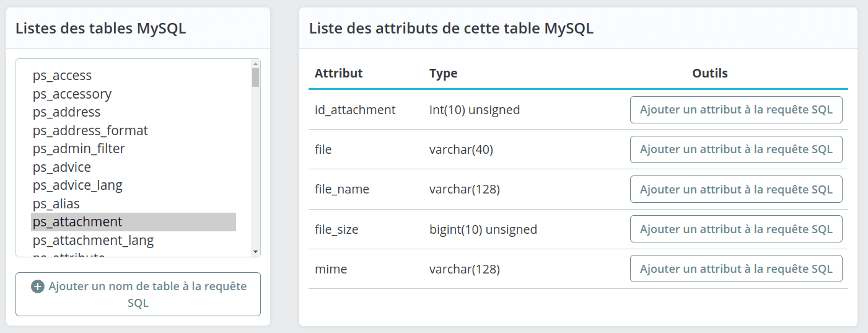The width and height of the screenshot is (868, 333).
Task: Click the plus icon on add-table button
Action: [x=38, y=286]
